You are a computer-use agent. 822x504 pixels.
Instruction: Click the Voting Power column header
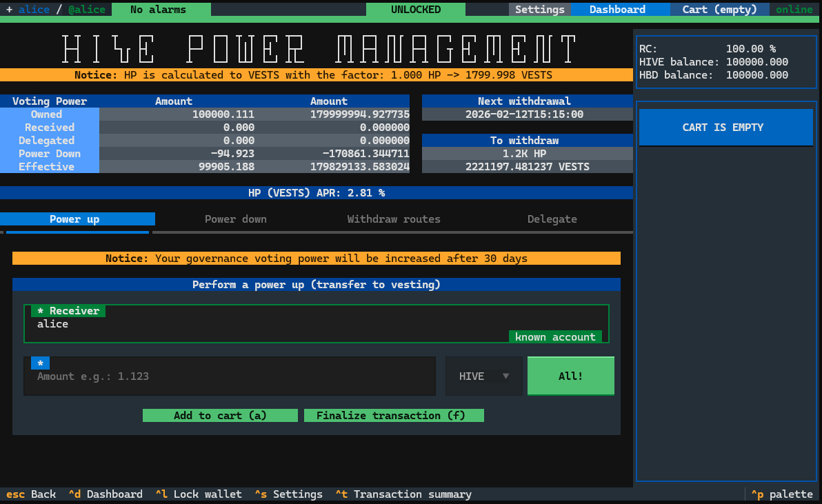(49, 101)
